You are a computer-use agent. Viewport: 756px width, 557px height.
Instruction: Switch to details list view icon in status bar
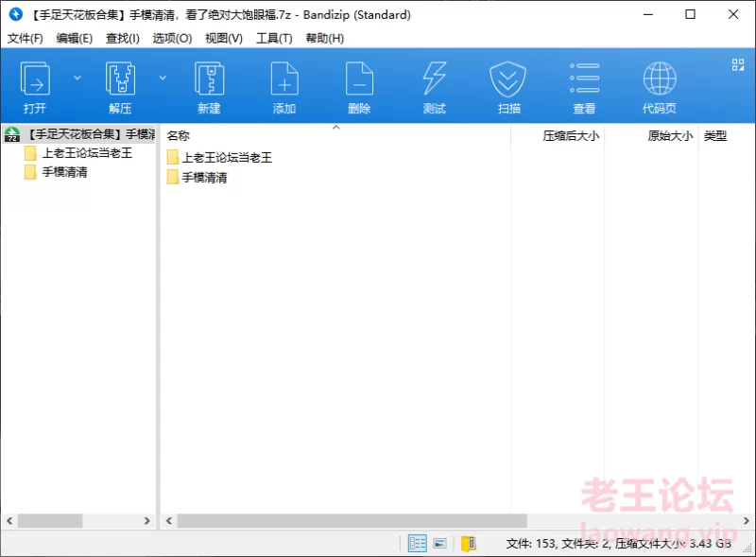[x=417, y=544]
